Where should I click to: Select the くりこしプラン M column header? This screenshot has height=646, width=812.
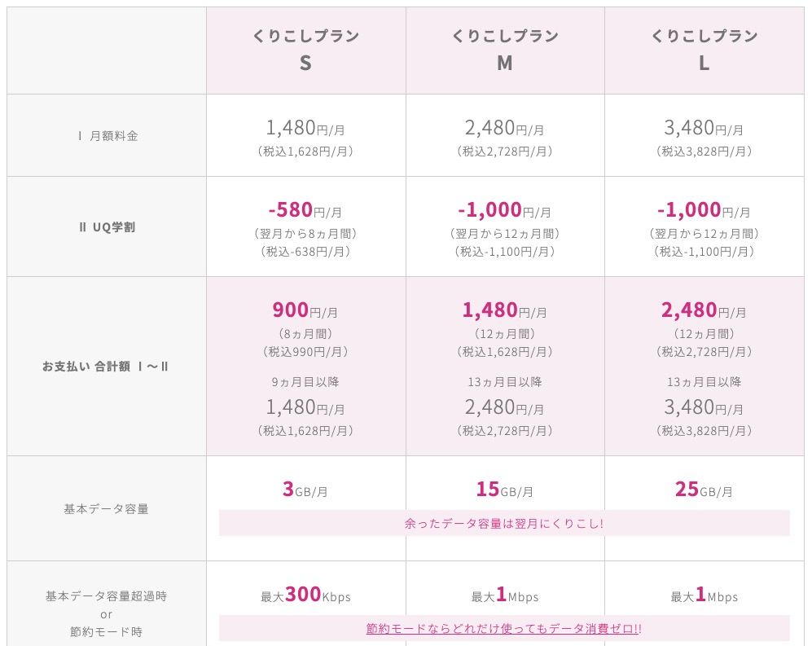click(505, 50)
